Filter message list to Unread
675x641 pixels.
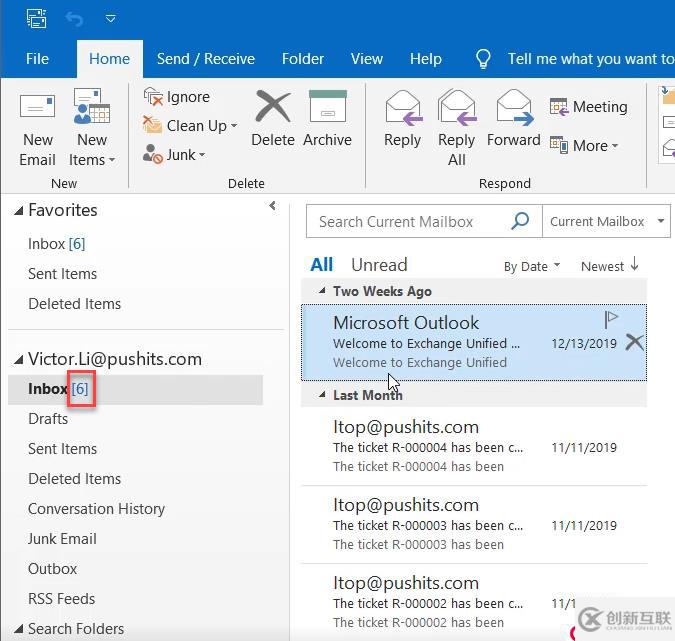click(x=379, y=265)
